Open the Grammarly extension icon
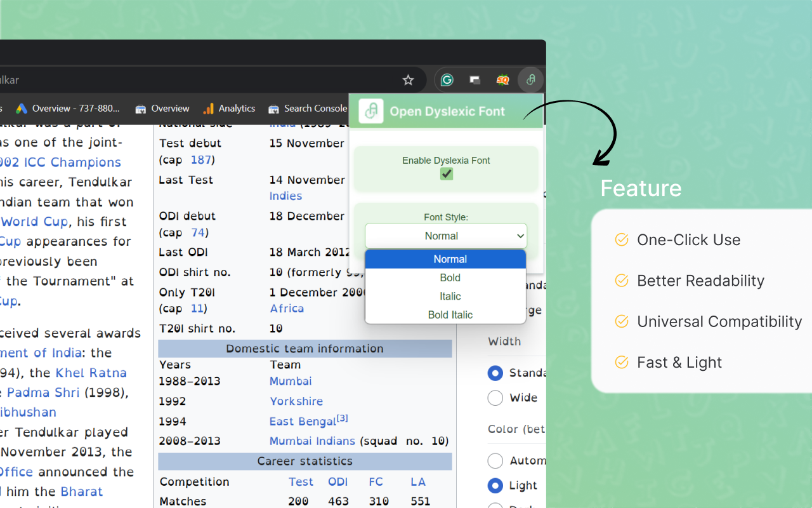 coord(447,80)
